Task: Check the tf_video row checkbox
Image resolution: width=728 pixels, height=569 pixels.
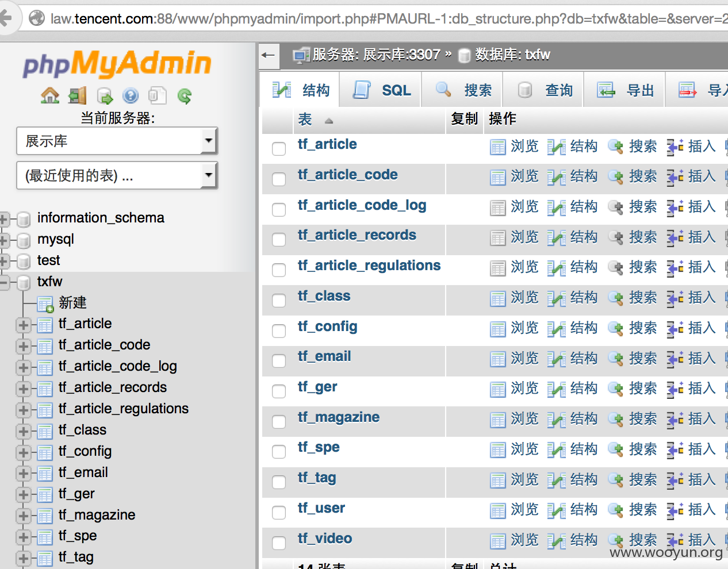Action: 279,543
